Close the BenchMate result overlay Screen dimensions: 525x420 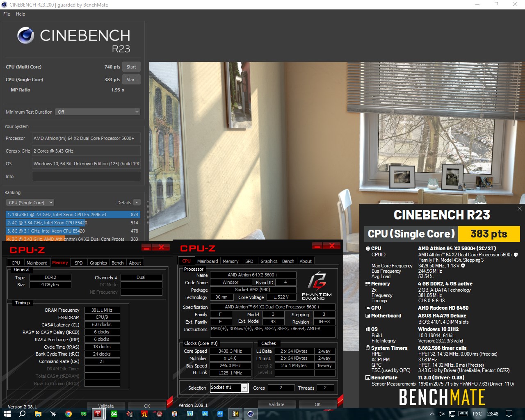pyautogui.click(x=520, y=208)
